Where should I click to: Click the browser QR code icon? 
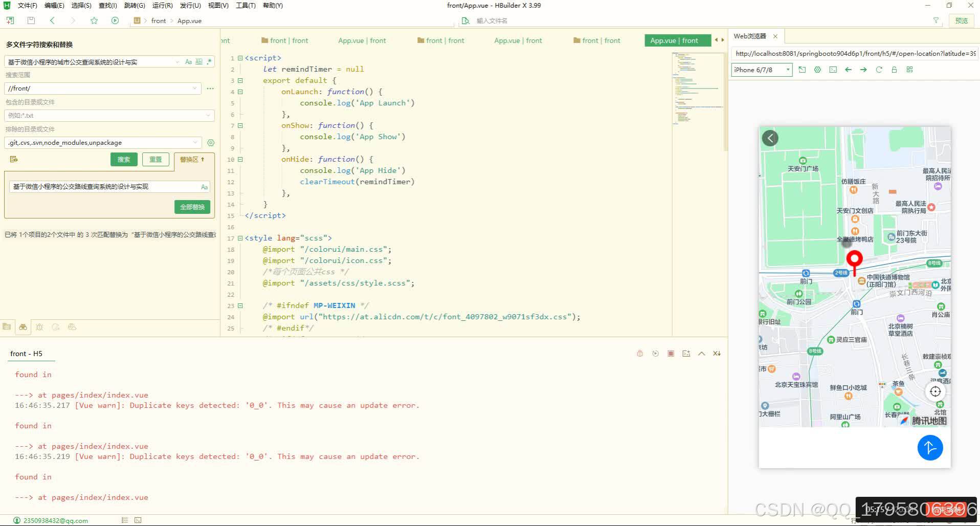(909, 70)
